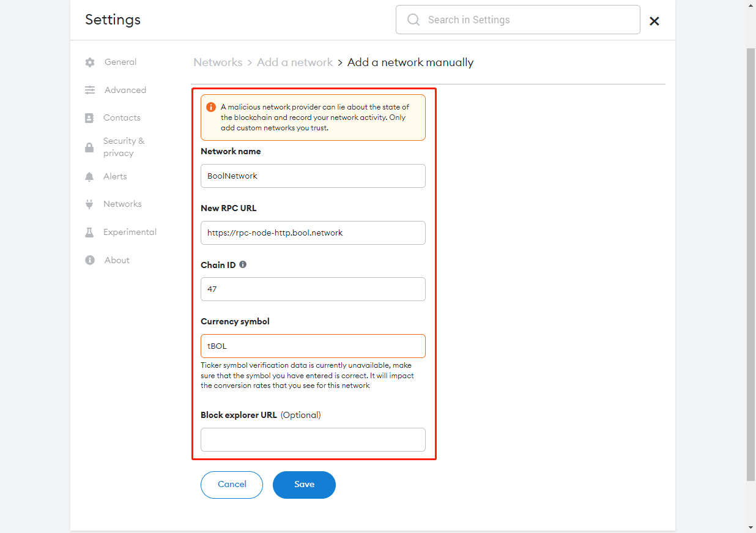Click the magnifying glass in the search bar
This screenshot has height=533, width=756.
pyautogui.click(x=413, y=19)
